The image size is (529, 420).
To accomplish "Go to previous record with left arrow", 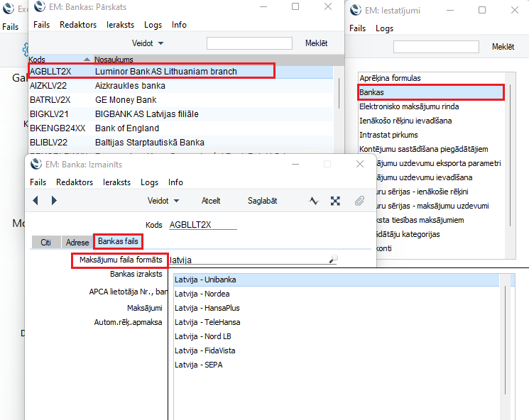I will [36, 201].
